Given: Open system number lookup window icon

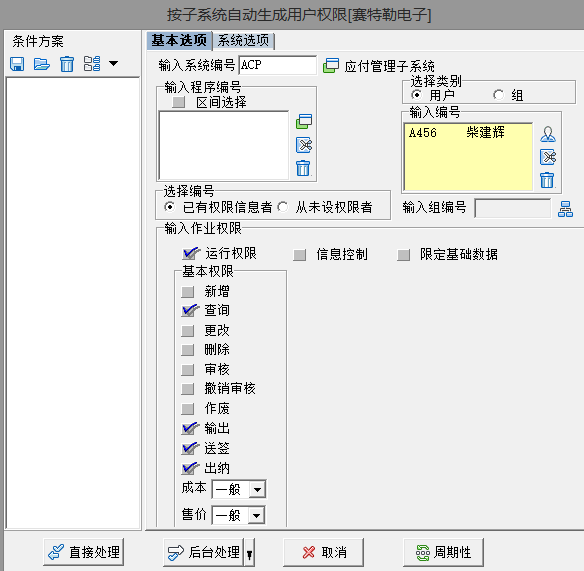Looking at the screenshot, I should click(331, 66).
